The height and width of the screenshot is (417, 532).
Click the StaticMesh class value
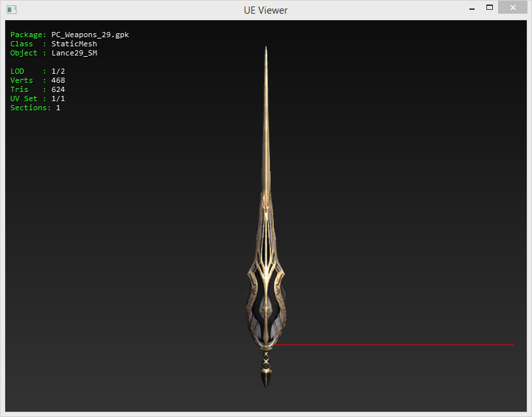[x=74, y=44]
